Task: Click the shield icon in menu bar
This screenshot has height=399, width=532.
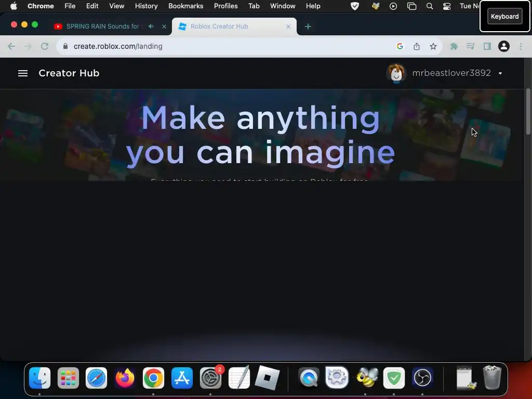Action: [x=354, y=6]
